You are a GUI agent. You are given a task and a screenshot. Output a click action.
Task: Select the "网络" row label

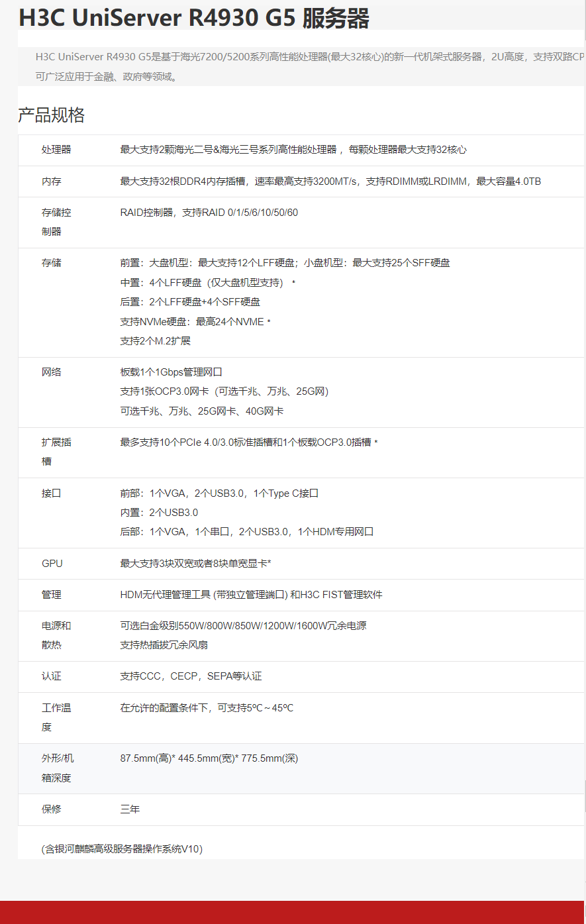tap(52, 372)
